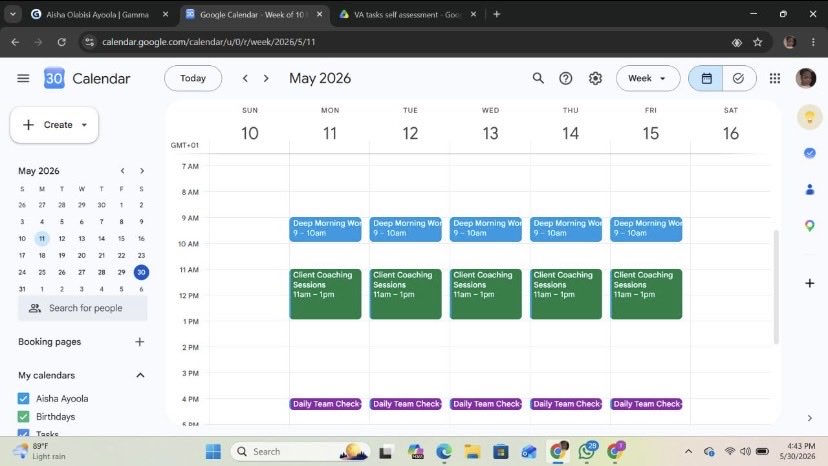Open the weather widget on taskbar

(x=40, y=451)
